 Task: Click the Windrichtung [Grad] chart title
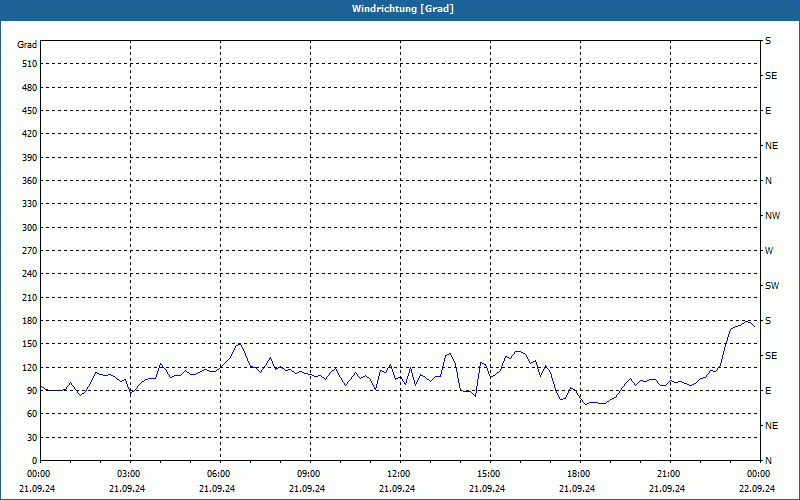(x=403, y=9)
